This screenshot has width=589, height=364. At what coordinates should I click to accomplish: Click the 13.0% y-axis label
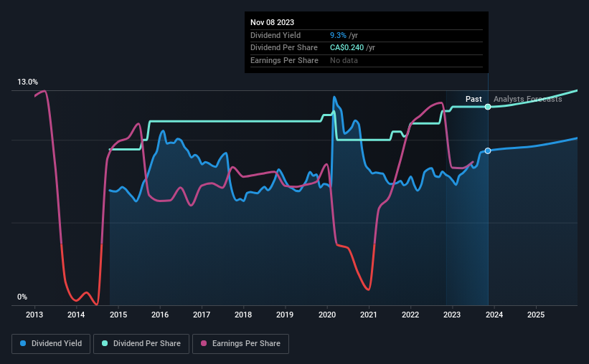pyautogui.click(x=27, y=82)
